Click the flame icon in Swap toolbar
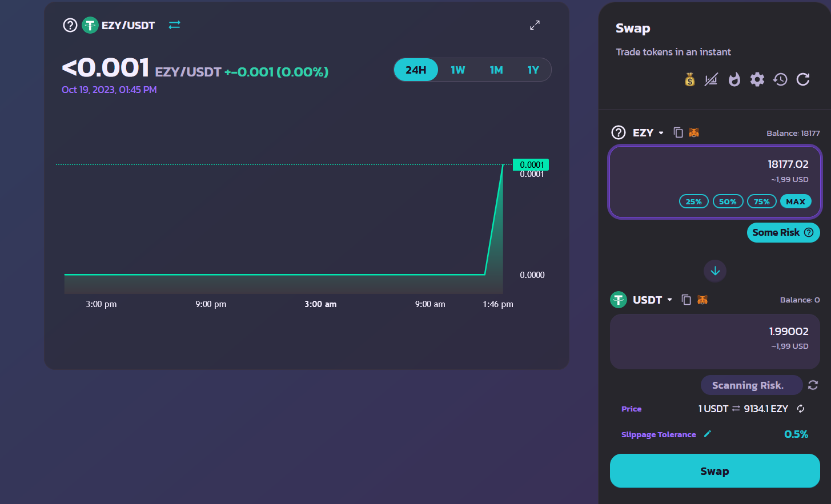Screen dimensions: 831x504 734,80
